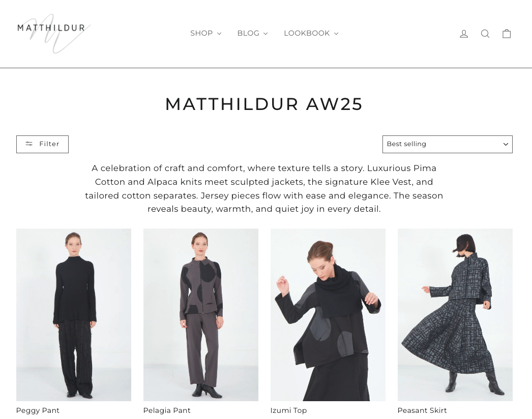Expand the LOOKBOOK menu chevron
The width and height of the screenshot is (532, 419).
pyautogui.click(x=336, y=33)
